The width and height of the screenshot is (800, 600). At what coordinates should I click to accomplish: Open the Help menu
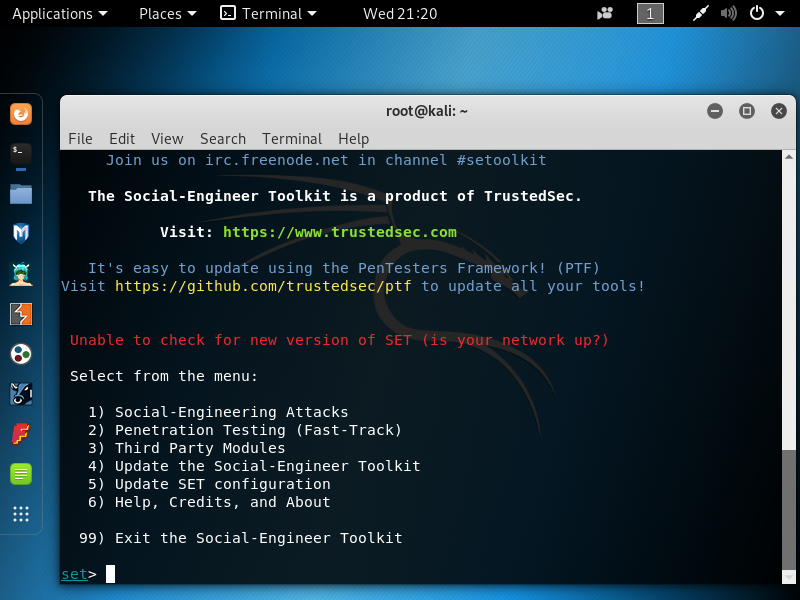pos(354,139)
